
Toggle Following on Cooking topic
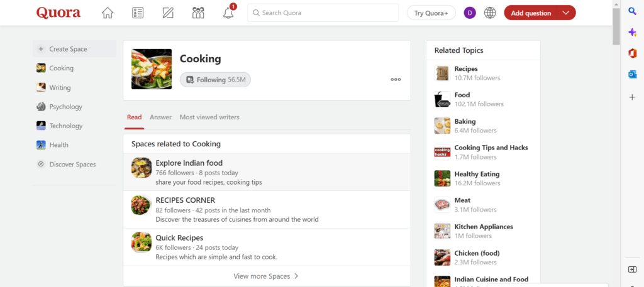pyautogui.click(x=215, y=80)
